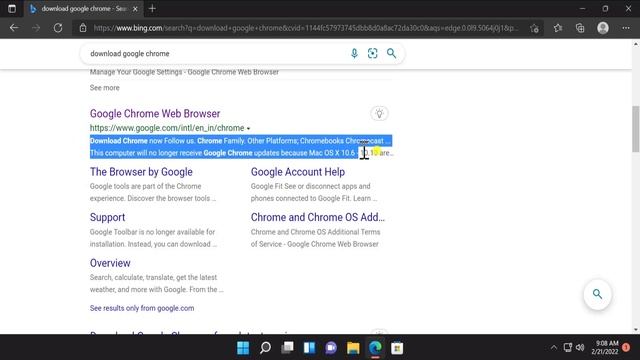Close the download google chrome tab

pyautogui.click(x=135, y=9)
